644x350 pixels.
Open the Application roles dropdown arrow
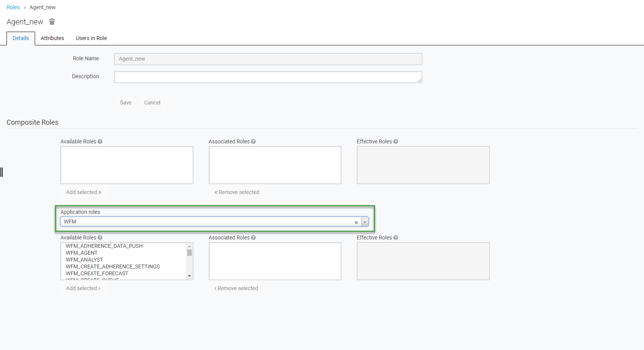(365, 222)
